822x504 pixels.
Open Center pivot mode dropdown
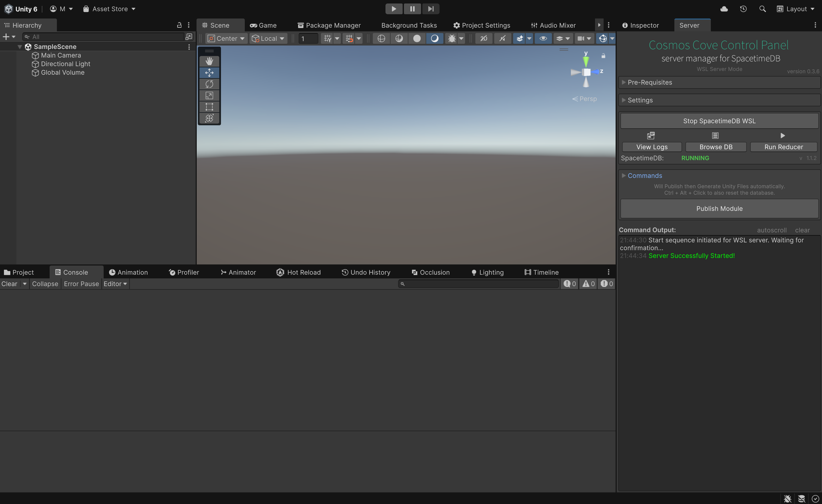pyautogui.click(x=226, y=38)
